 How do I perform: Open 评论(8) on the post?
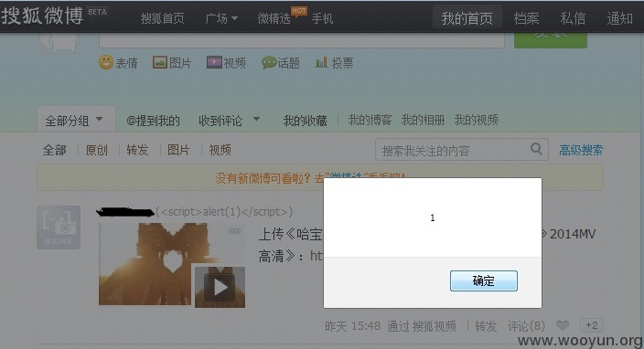526,326
